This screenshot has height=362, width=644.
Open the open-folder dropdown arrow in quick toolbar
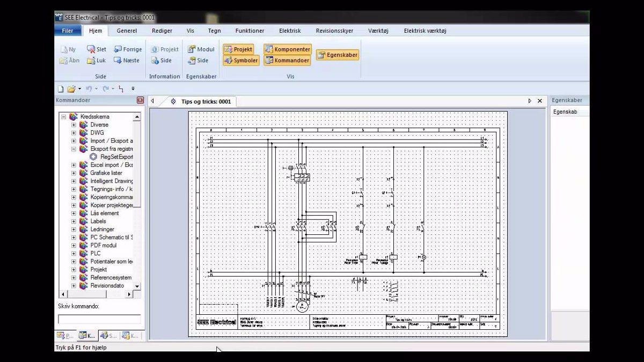point(79,89)
